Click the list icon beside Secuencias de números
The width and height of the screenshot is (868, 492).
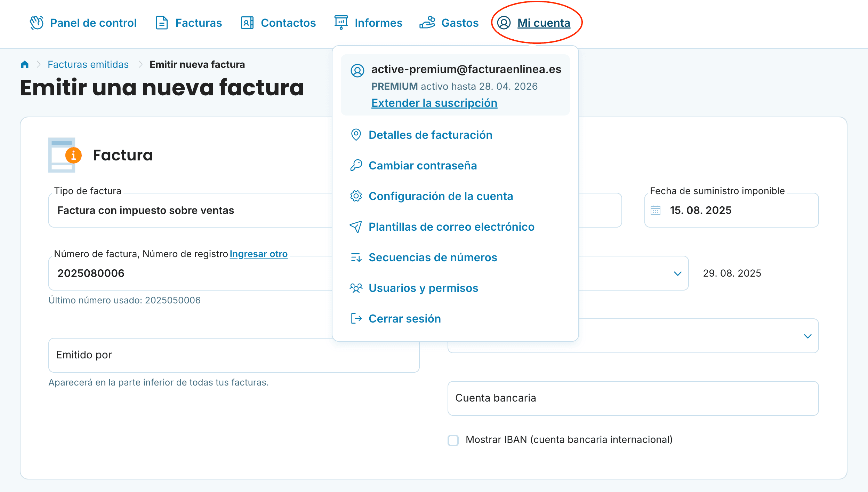coord(356,257)
